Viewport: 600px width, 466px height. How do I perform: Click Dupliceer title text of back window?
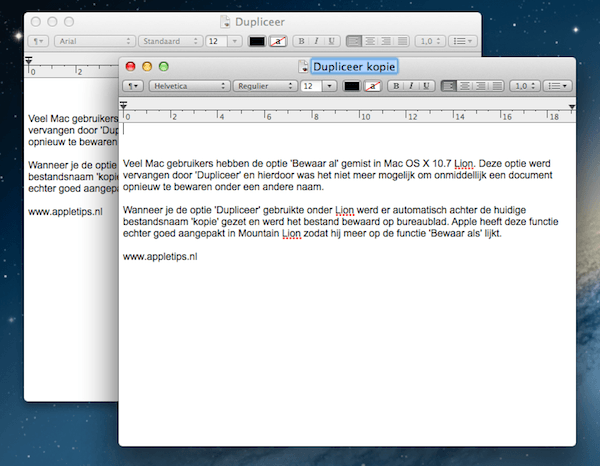260,22
